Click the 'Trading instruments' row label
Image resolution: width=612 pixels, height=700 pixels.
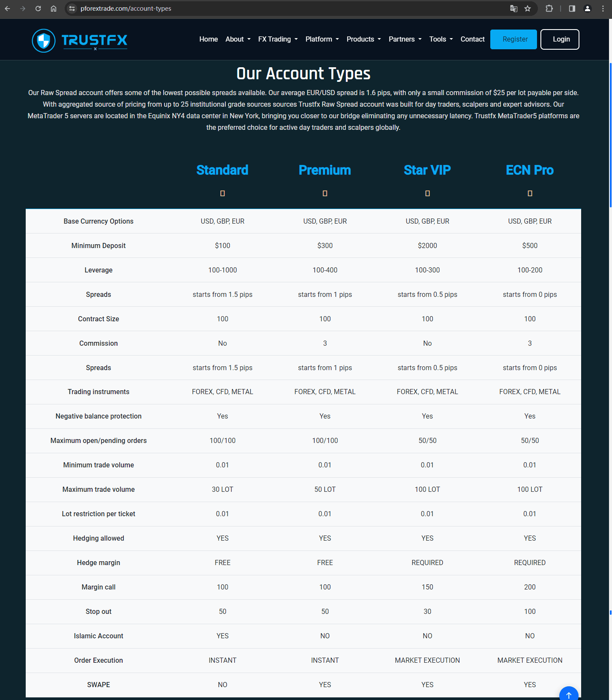click(99, 392)
